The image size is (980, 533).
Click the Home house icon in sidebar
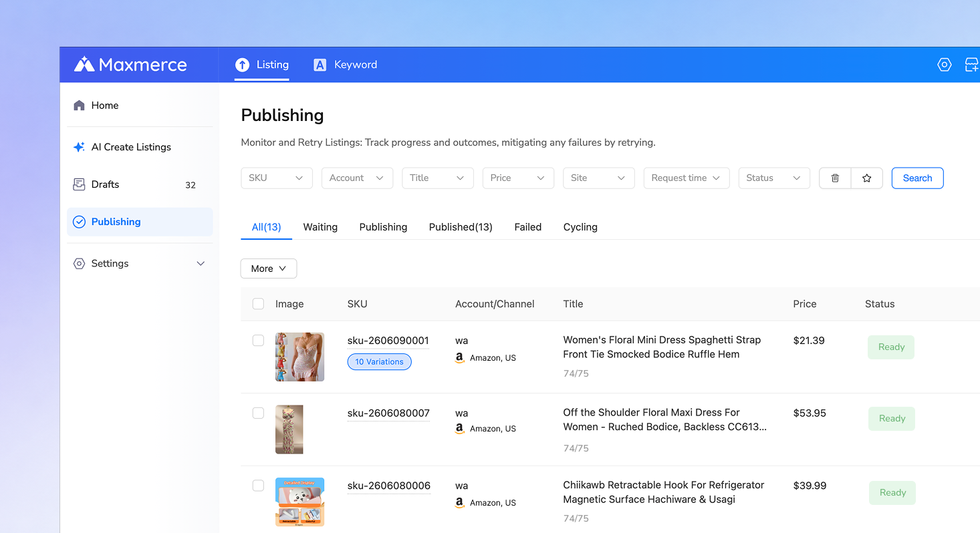(79, 106)
